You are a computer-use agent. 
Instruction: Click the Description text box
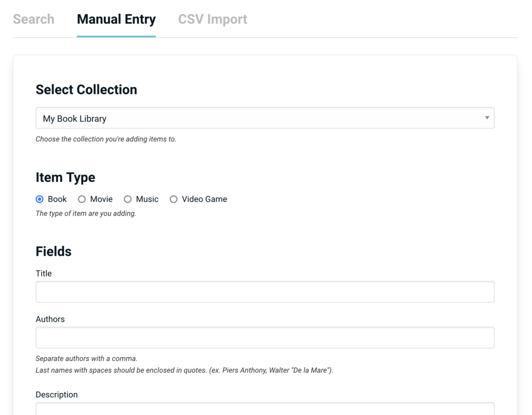pyautogui.click(x=265, y=411)
